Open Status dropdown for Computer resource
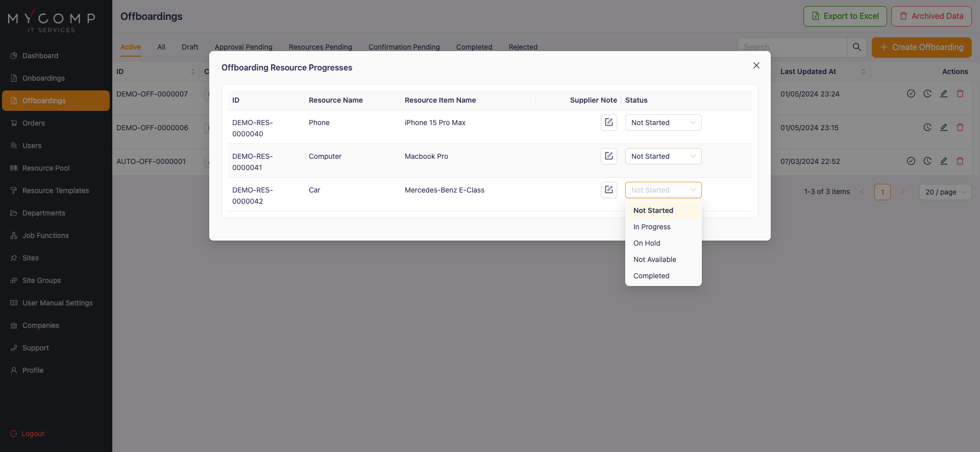Image resolution: width=980 pixels, height=452 pixels. [663, 156]
